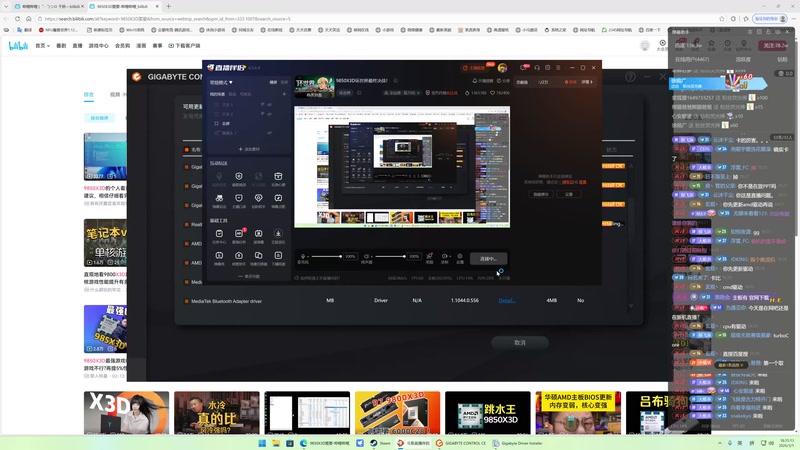Open the headset support icon in streaming app
Viewport: 800px width, 450px height.
[537, 67]
